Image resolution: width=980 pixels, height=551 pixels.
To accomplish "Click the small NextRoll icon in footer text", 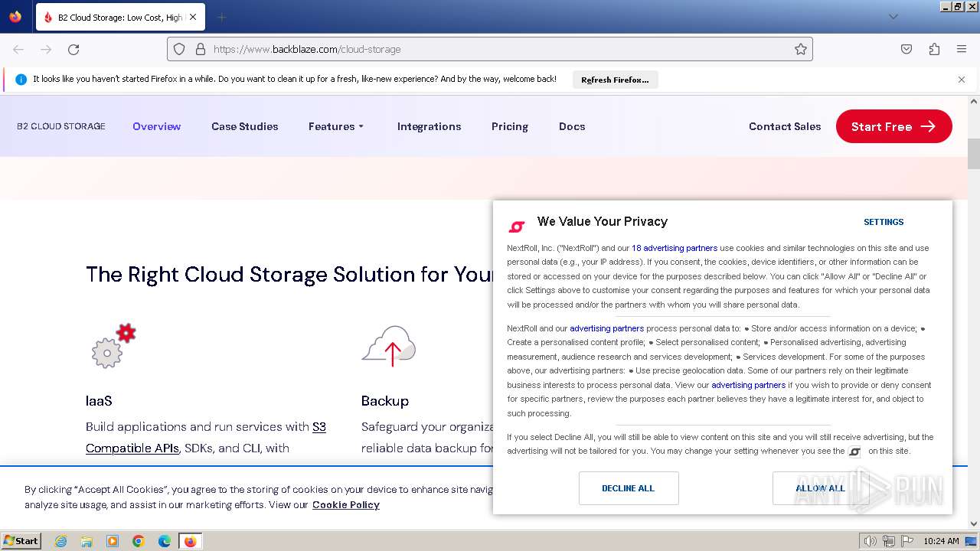I will point(855,452).
